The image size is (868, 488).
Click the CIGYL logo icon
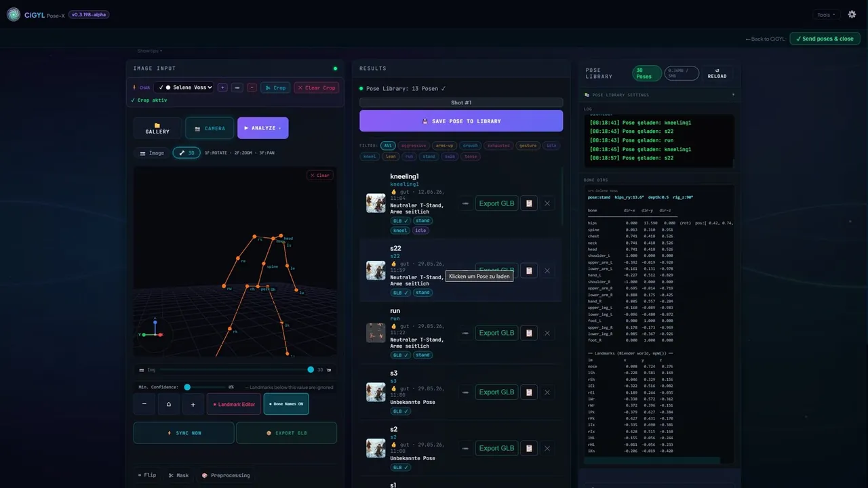[14, 14]
